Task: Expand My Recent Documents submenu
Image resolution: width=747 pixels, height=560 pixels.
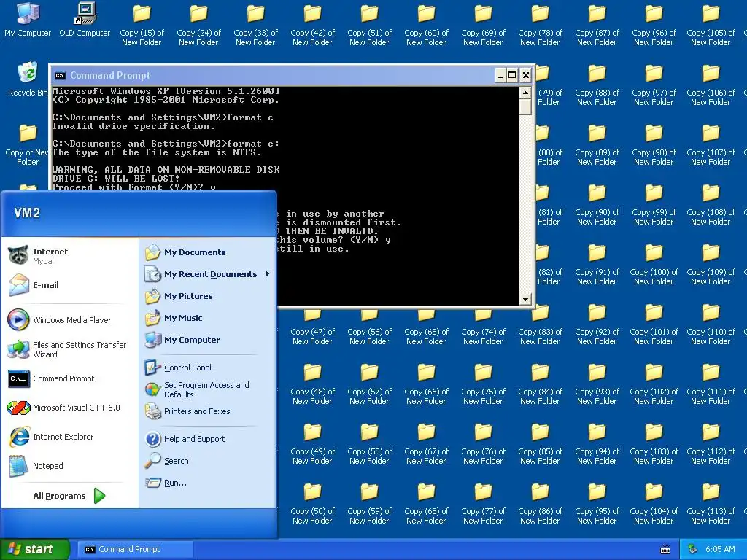Action: [207, 274]
